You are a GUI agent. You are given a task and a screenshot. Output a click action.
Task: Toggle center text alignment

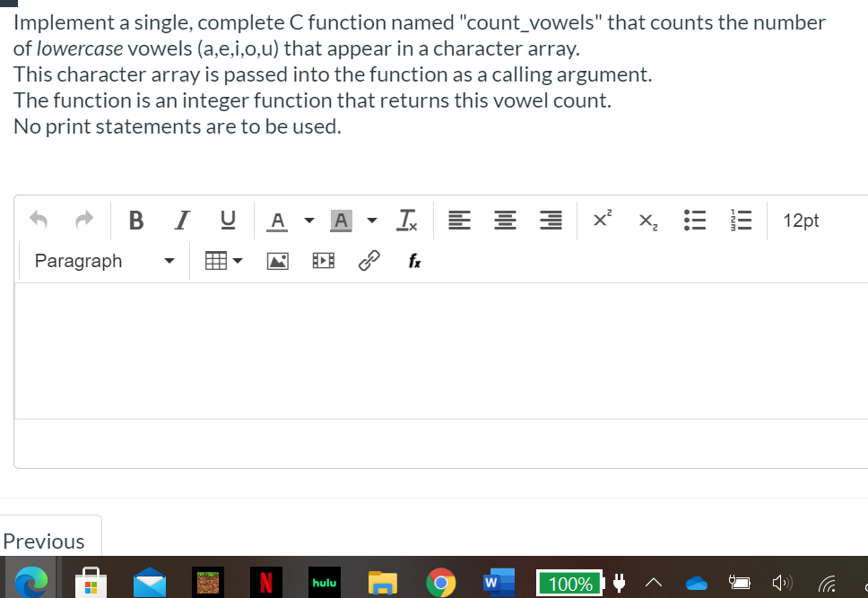point(505,220)
